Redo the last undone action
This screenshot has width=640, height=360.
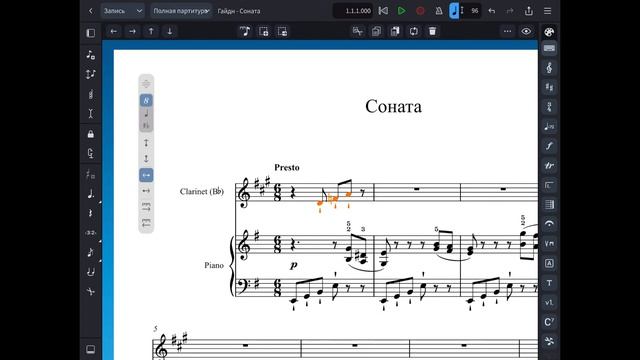510,11
